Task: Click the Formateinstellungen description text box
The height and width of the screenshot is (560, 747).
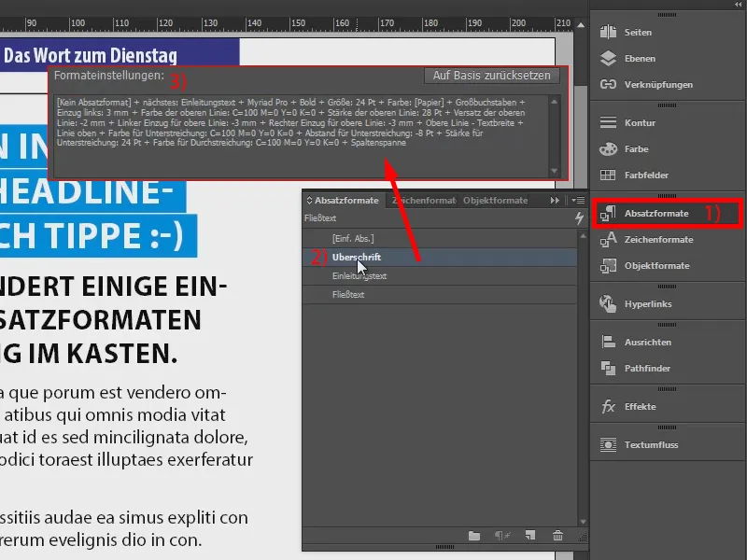Action: (x=301, y=135)
